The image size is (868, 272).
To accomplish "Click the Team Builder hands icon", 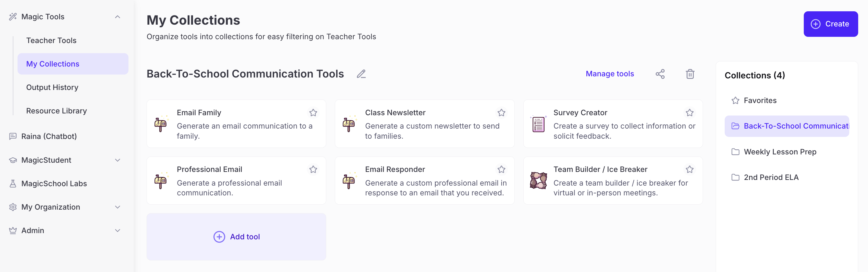I will point(538,181).
